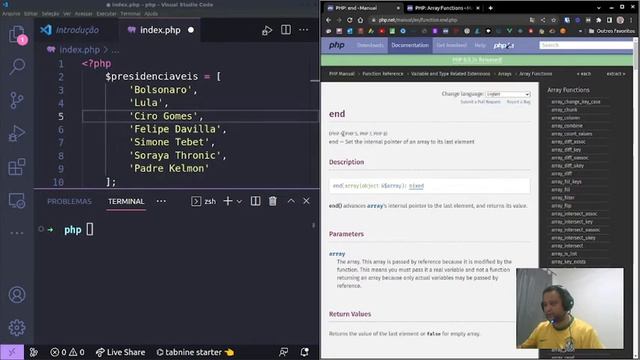Split the terminal panel
The width and height of the screenshot is (640, 360).
(256, 201)
